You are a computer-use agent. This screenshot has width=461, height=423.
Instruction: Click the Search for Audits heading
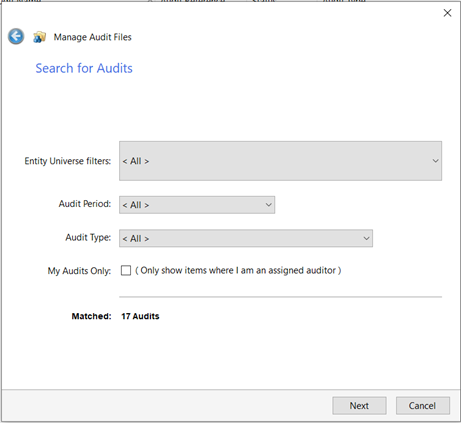pyautogui.click(x=84, y=68)
